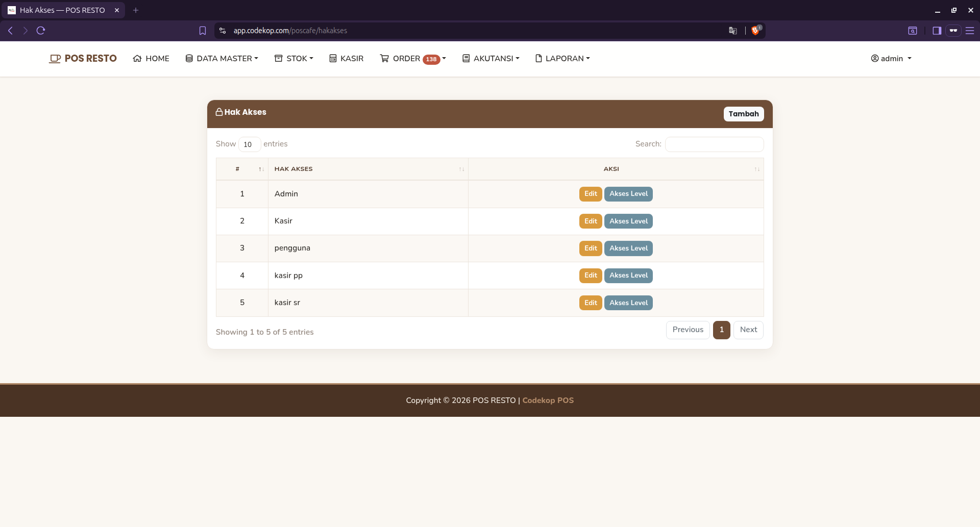Edit the pengguna role

click(591, 248)
